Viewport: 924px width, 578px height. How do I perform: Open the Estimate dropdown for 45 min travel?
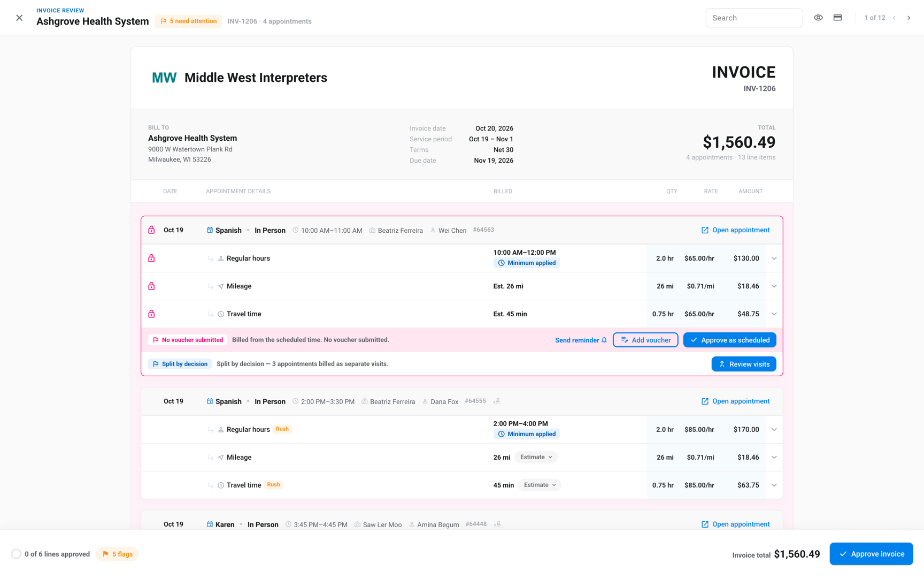tap(540, 485)
